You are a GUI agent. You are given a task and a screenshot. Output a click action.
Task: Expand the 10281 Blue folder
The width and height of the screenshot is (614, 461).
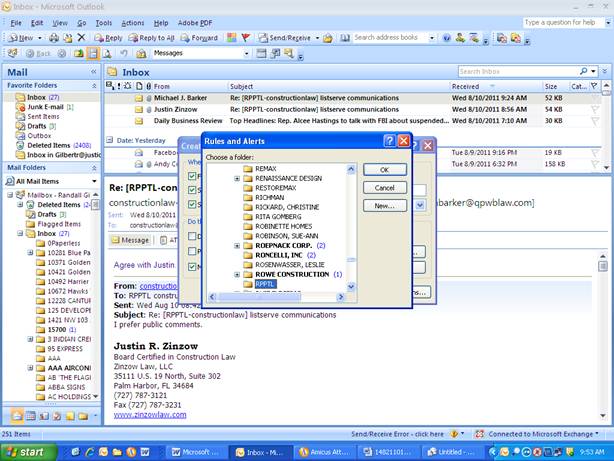pos(30,253)
